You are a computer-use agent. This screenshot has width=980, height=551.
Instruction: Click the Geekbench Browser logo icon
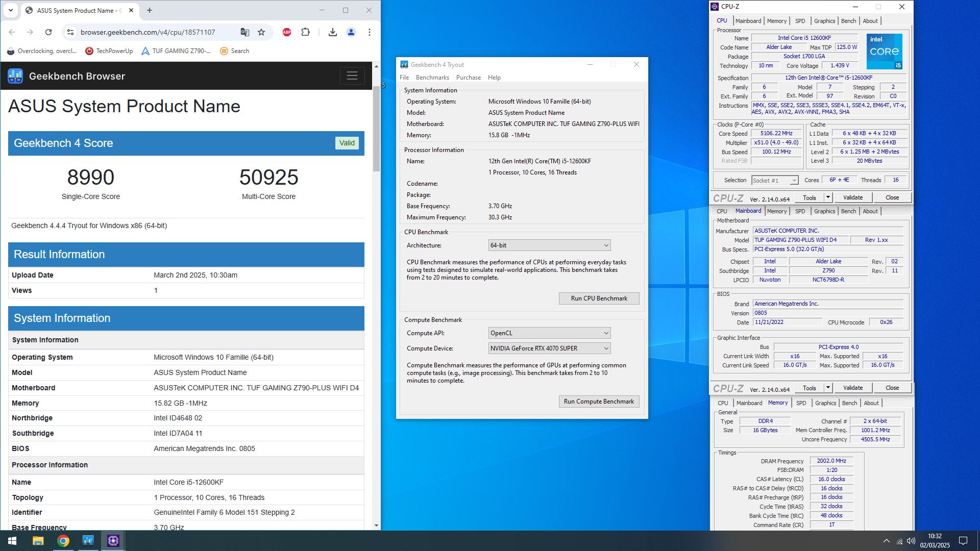[x=15, y=76]
